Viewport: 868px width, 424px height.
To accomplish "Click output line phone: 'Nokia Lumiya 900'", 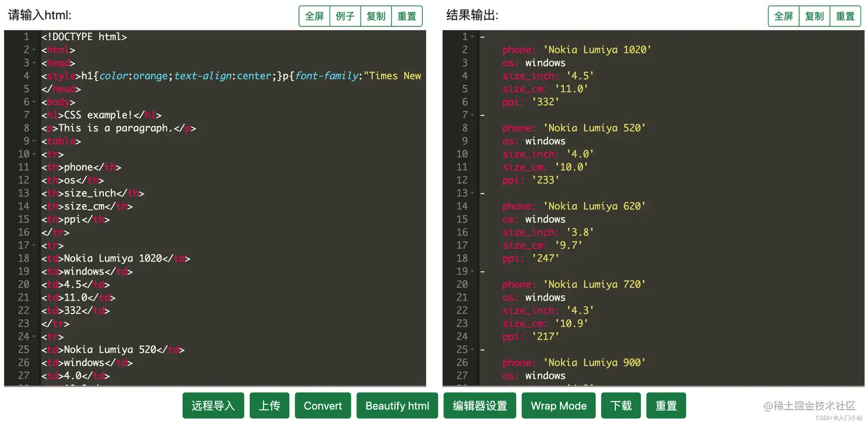I will [574, 363].
